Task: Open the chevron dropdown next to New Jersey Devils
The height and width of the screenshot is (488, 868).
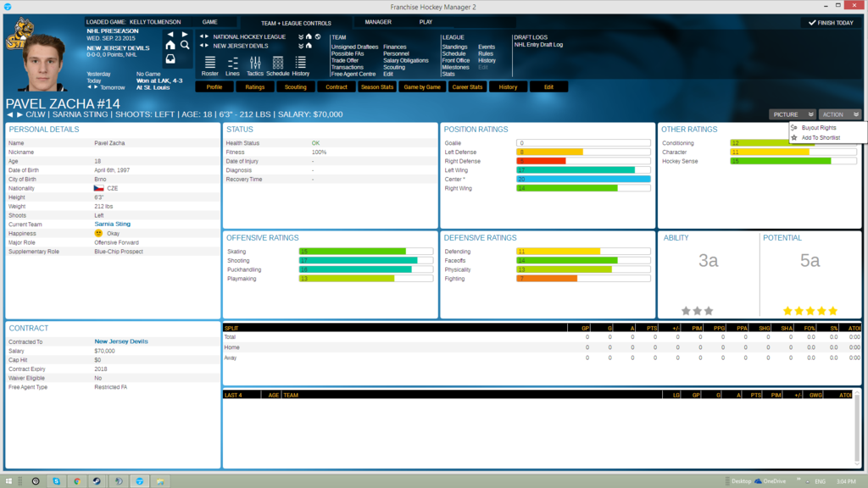Action: (x=300, y=45)
